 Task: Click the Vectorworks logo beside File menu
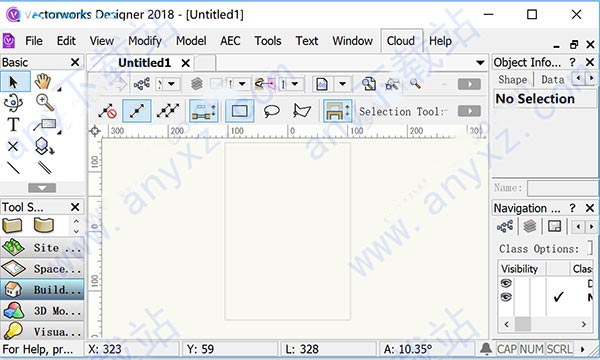[9, 41]
